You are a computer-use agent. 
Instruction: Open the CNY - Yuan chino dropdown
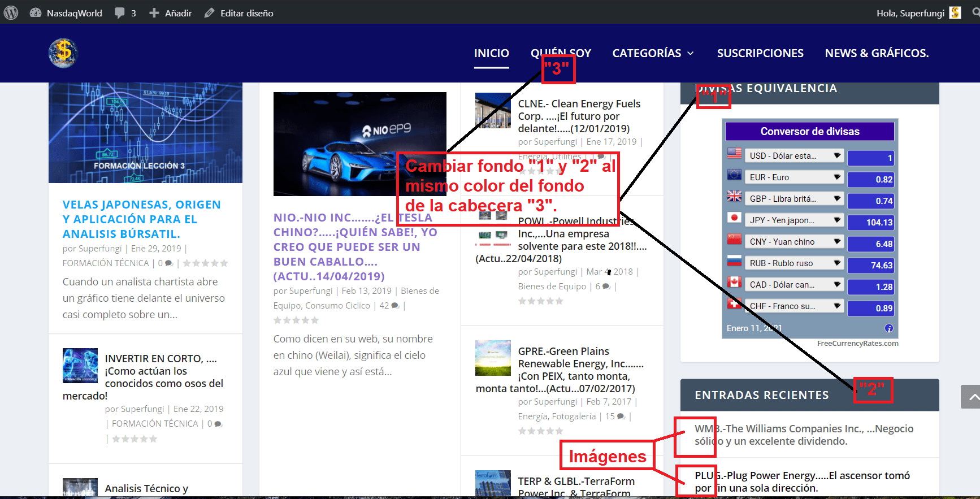point(795,242)
